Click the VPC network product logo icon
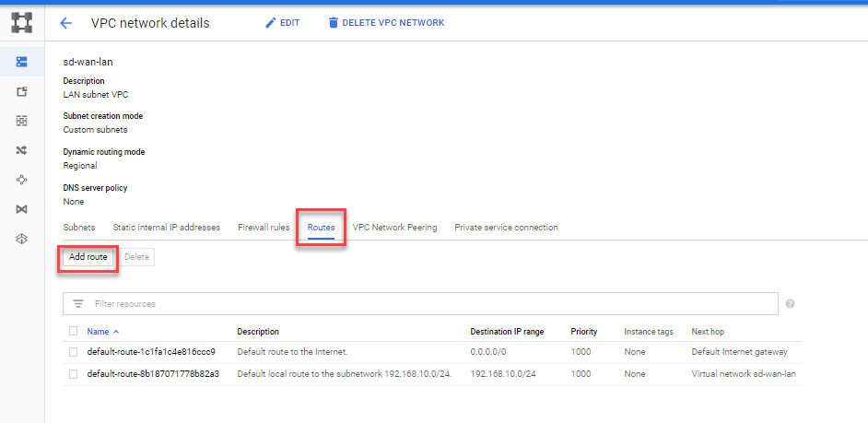The image size is (868, 423). [x=21, y=23]
